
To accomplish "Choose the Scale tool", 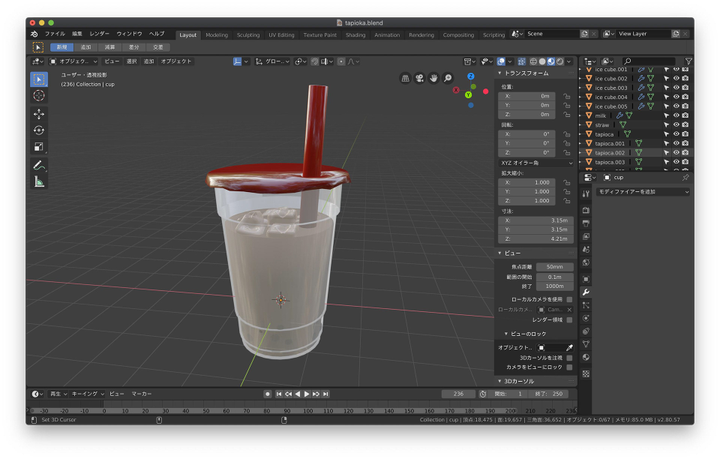I will click(x=39, y=147).
